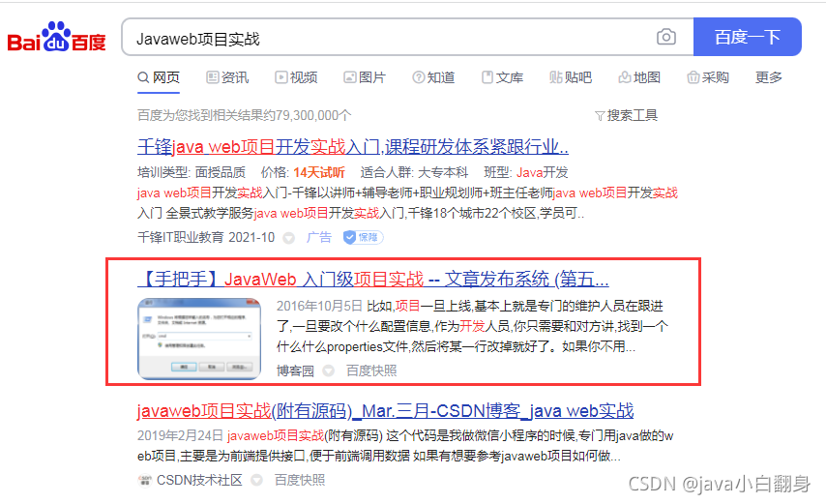Expand the dropdown arrow beside 千锋IT职业教育 2021-10

288,238
